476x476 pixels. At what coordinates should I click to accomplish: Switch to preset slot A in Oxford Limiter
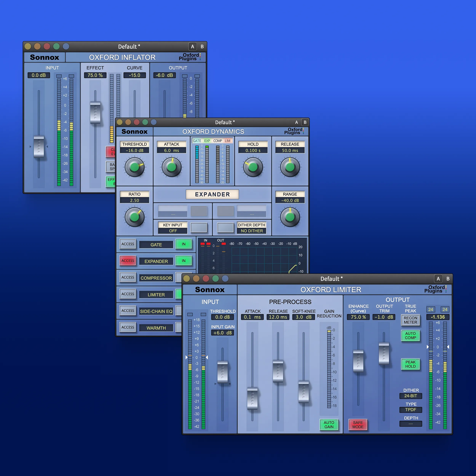click(438, 279)
